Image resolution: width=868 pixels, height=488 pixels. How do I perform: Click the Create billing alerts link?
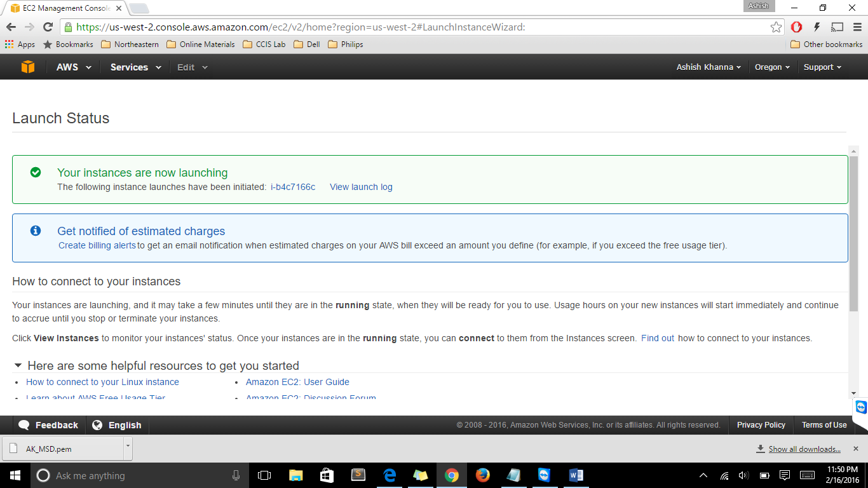pos(97,245)
